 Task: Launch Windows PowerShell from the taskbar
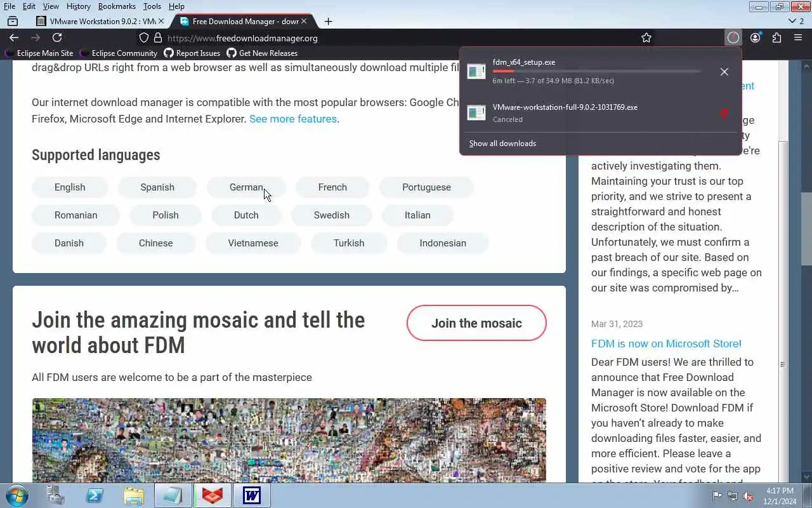pos(95,496)
